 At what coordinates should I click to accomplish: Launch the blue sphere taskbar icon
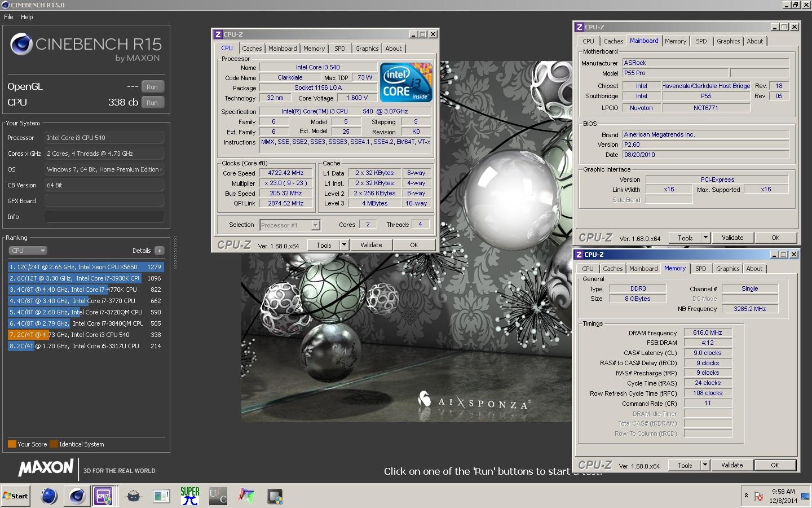point(49,496)
